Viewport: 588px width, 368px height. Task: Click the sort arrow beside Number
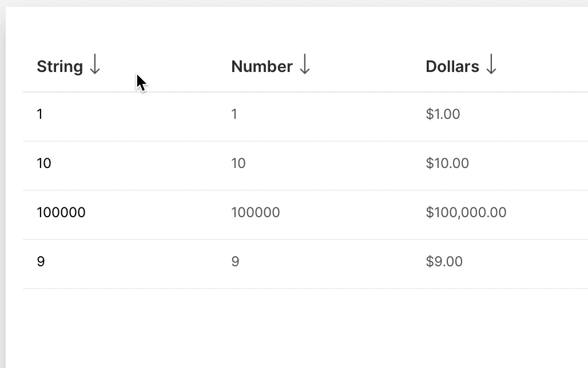[305, 66]
